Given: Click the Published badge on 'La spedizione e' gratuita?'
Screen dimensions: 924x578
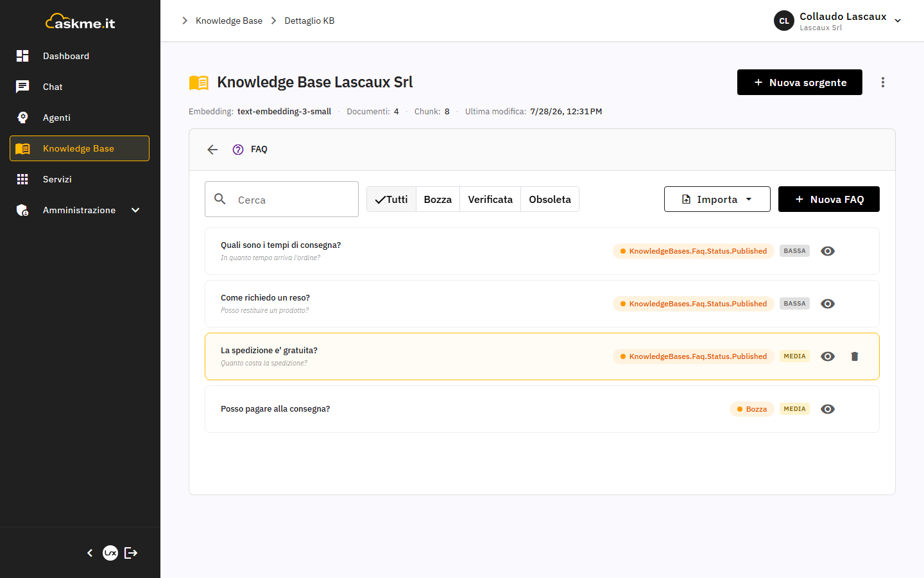Looking at the screenshot, I should point(694,356).
